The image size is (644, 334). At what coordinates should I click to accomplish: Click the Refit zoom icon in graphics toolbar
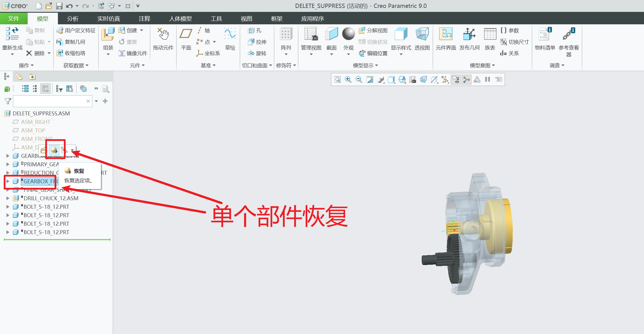click(337, 80)
